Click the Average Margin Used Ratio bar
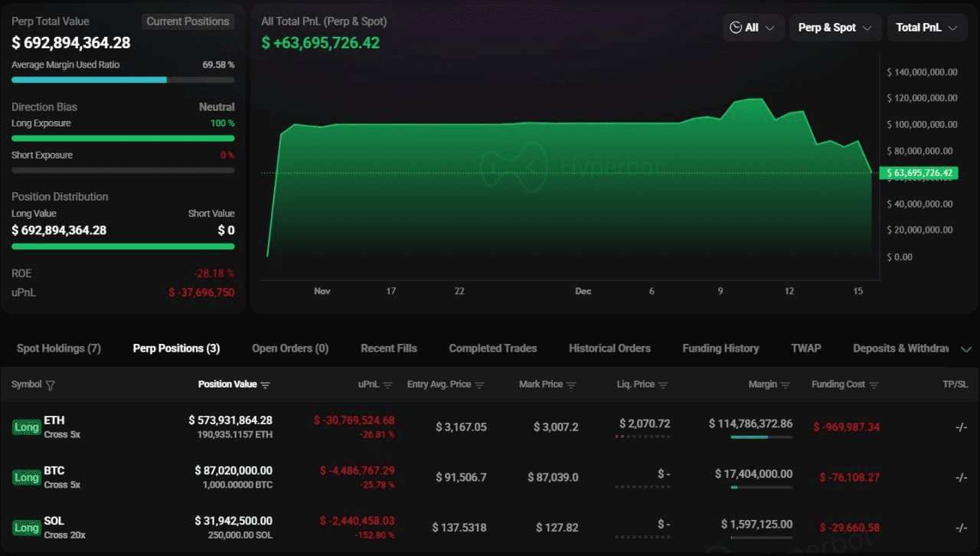 point(122,80)
